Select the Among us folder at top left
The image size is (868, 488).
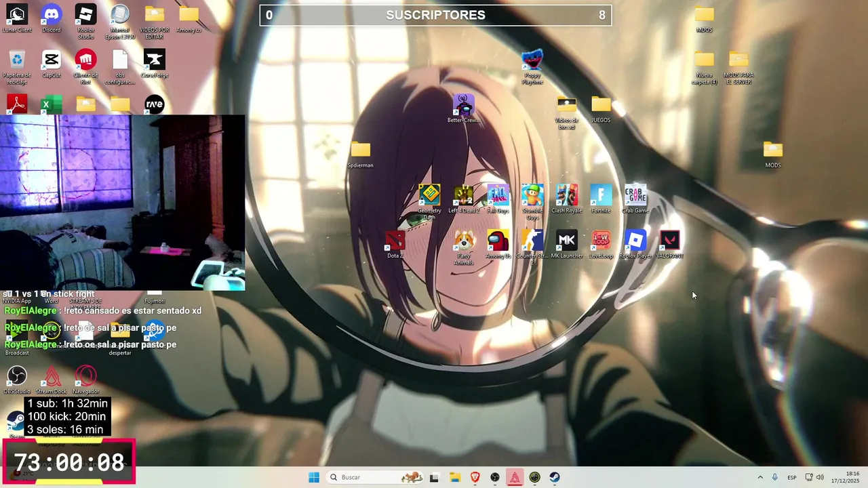[x=189, y=19]
